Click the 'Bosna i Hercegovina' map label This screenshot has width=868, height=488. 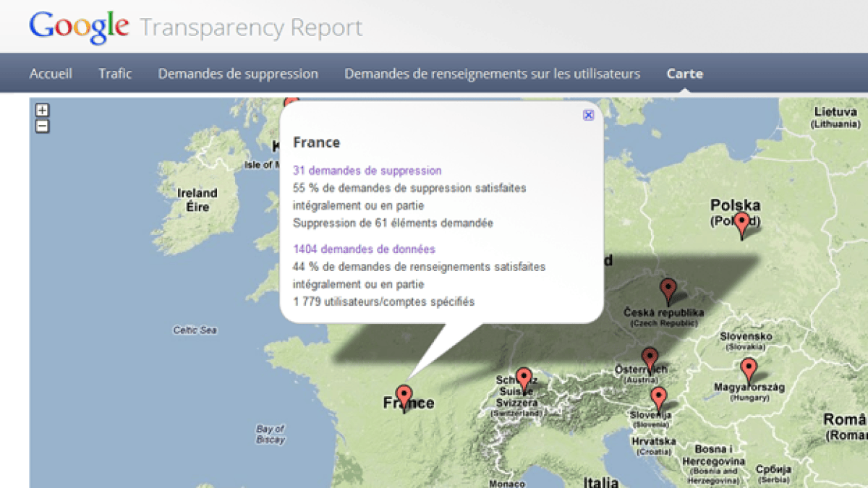click(715, 465)
